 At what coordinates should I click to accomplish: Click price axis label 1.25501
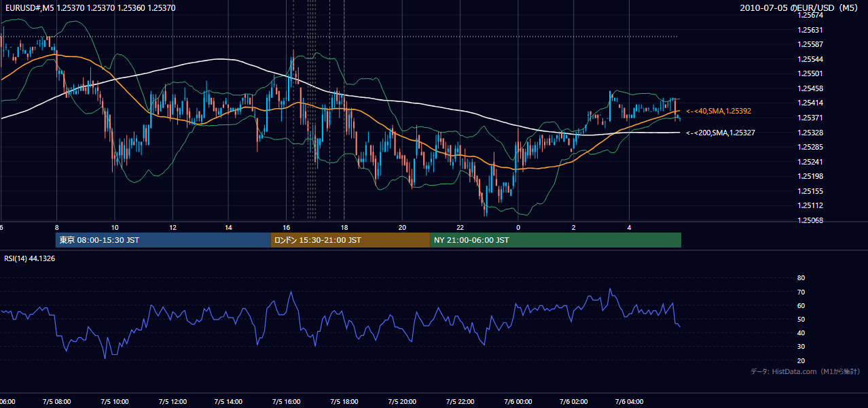(811, 73)
